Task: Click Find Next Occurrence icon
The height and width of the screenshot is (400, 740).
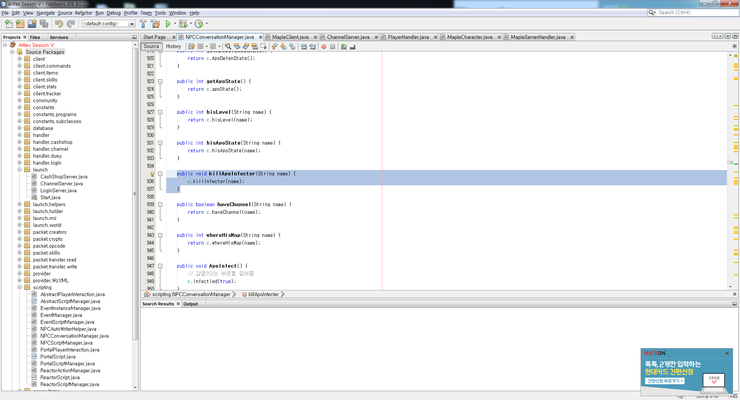Action: (246, 46)
